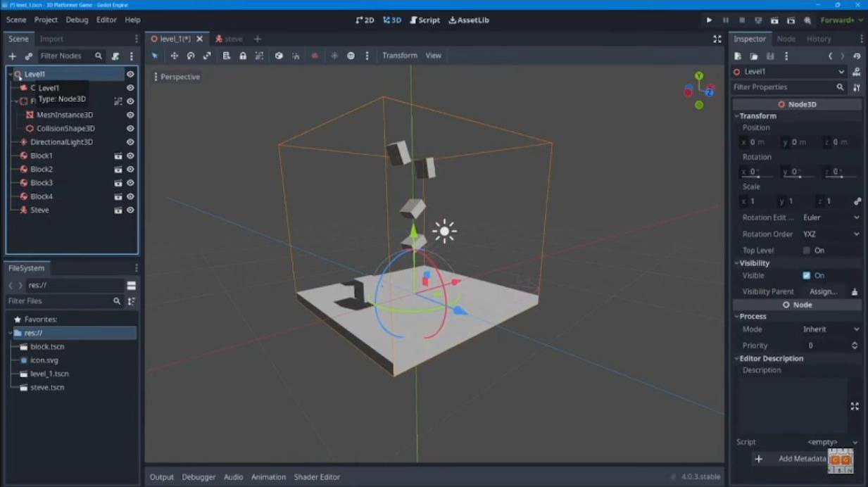Run specific scene icon
The image size is (868, 487).
click(x=791, y=20)
